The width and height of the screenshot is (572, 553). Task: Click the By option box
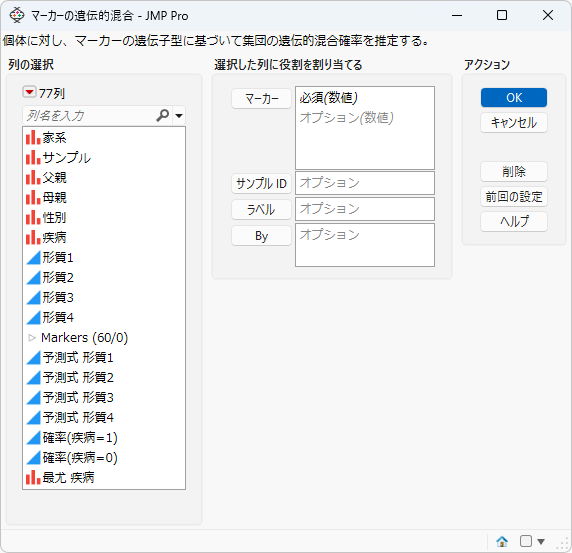pos(365,245)
